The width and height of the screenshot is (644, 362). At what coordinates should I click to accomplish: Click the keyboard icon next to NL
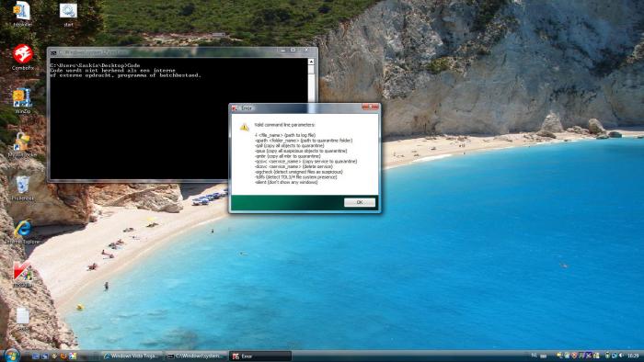[x=543, y=356]
